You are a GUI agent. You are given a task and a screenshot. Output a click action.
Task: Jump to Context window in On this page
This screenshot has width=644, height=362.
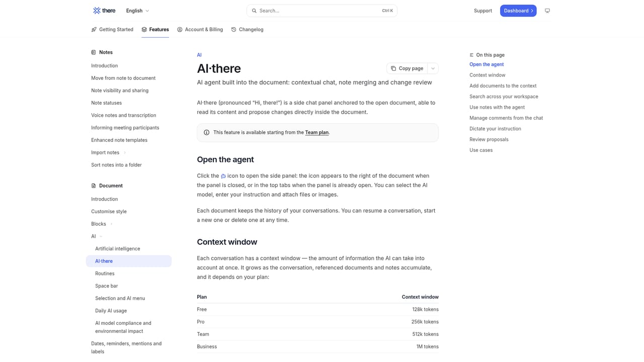tap(487, 75)
